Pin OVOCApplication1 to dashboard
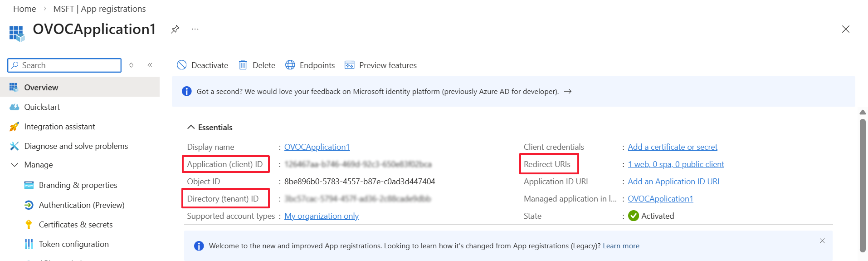Screen dimensions: 868x261 175,30
